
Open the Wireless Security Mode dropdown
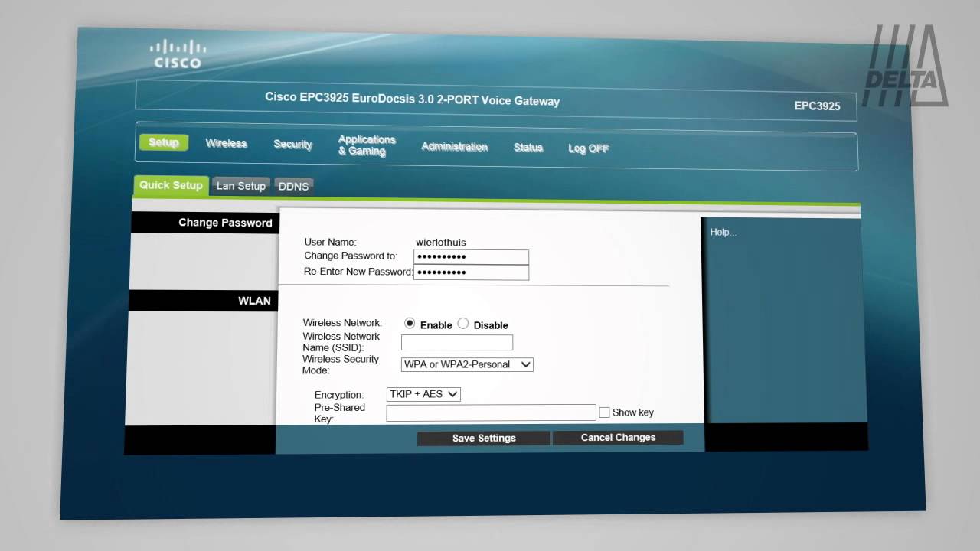[x=467, y=364]
